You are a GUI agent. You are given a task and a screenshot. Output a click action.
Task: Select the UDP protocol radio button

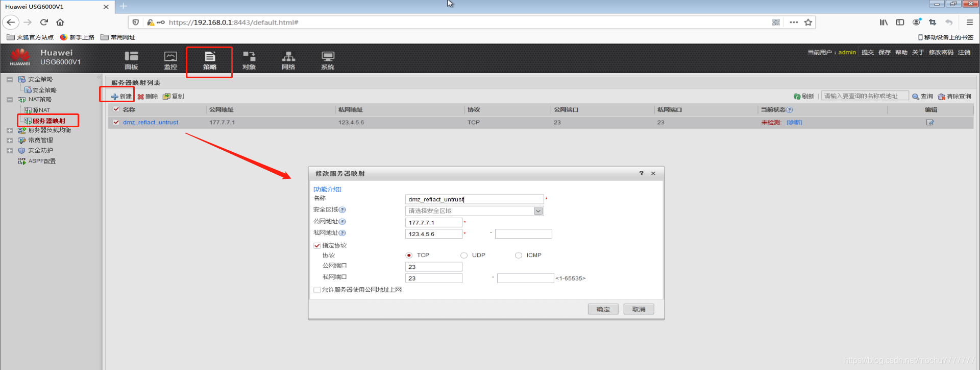464,256
